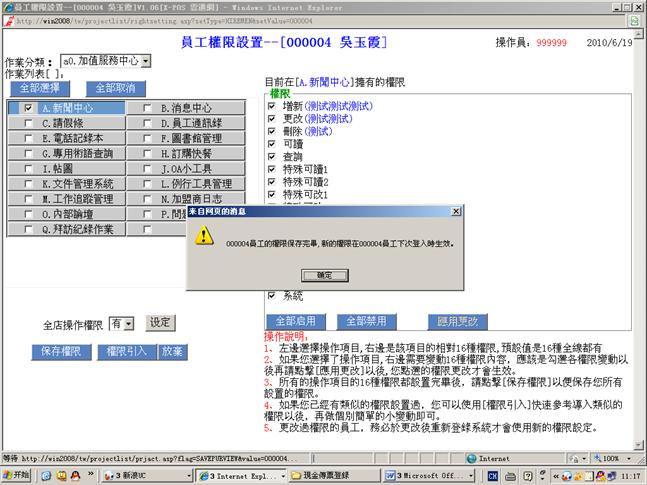Uncheck the A.新聞中心 checkbox
This screenshot has width=647, height=485.
click(x=29, y=108)
